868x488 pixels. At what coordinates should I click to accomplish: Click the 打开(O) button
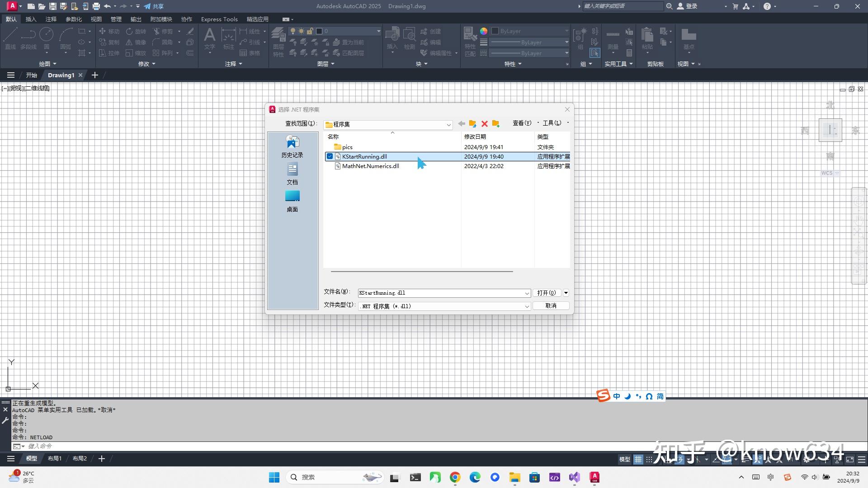547,292
